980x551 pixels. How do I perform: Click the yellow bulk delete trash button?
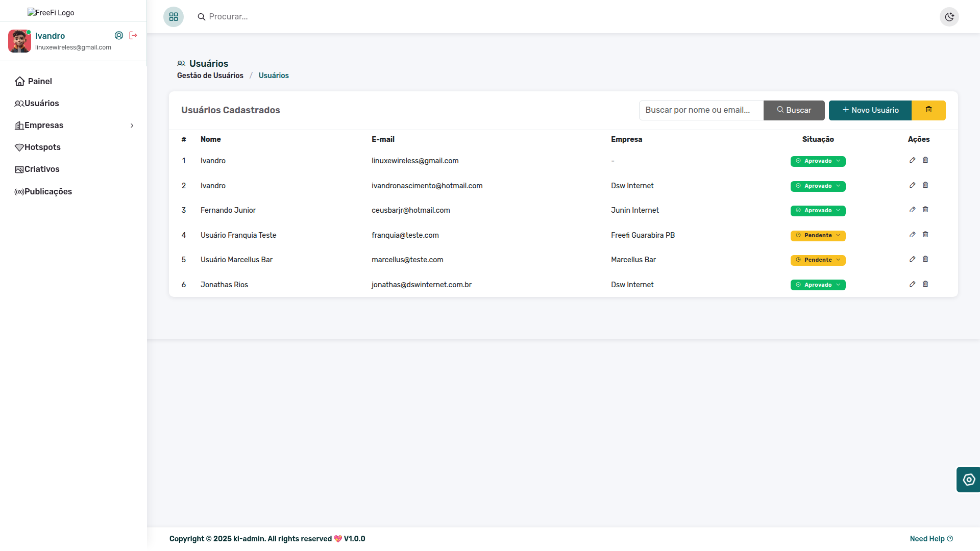[x=928, y=110]
